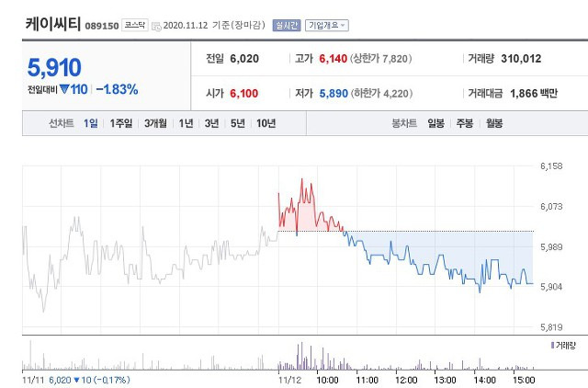
Task: Click the 실시간 real-time button
Action: point(287,25)
